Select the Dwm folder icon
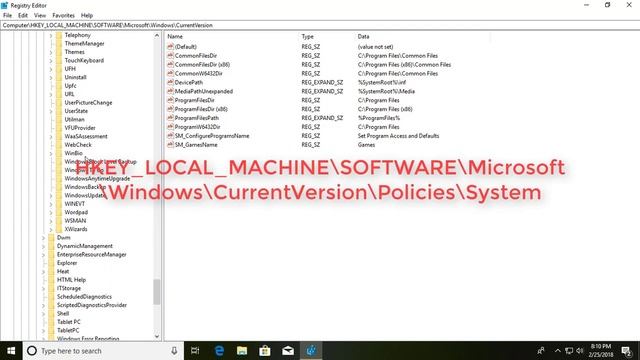Screen dimensions: 640x360 [51, 238]
